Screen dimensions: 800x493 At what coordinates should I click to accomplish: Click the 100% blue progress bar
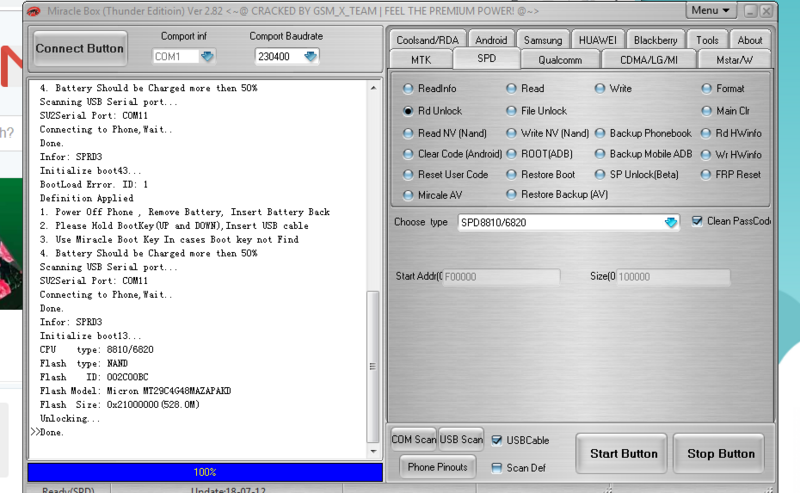[x=205, y=472]
